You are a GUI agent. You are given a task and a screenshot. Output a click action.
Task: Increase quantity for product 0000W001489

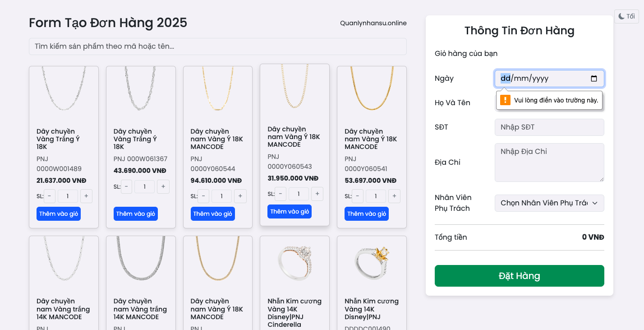[x=86, y=196]
